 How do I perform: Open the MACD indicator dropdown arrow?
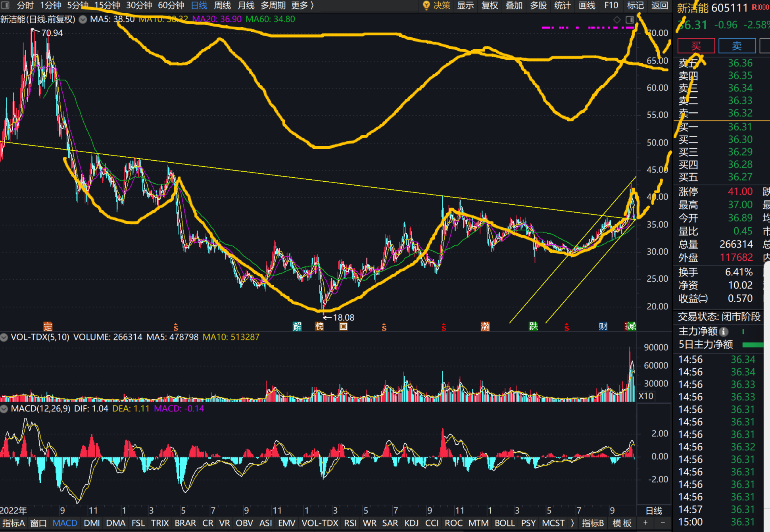click(4, 409)
